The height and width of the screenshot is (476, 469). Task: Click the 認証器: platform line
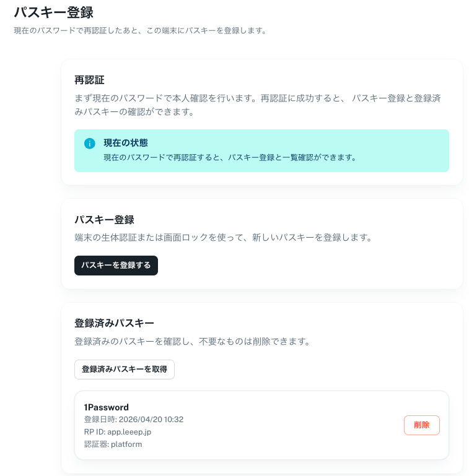(113, 444)
